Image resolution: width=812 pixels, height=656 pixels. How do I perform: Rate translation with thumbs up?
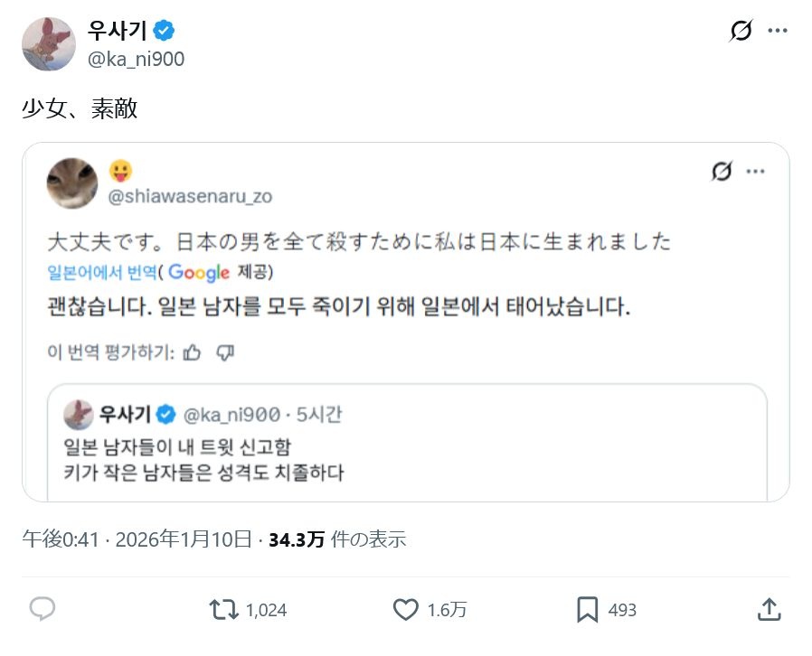coord(192,351)
